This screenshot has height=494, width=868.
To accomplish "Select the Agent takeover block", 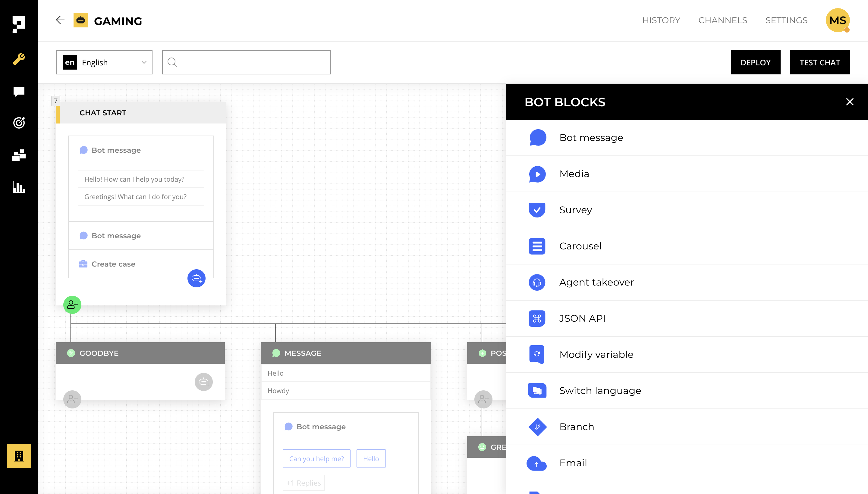I will coord(596,282).
